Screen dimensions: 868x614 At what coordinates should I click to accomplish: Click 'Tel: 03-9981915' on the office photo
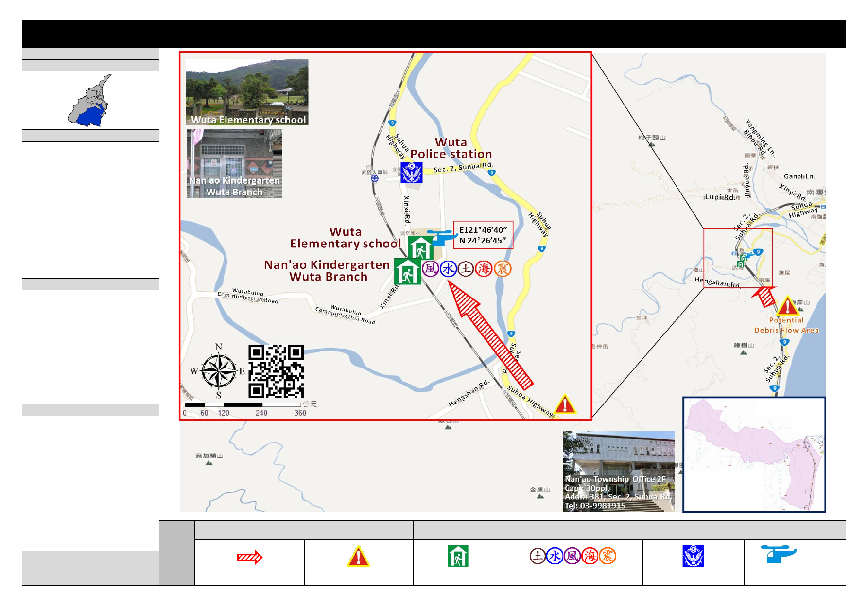click(x=595, y=506)
